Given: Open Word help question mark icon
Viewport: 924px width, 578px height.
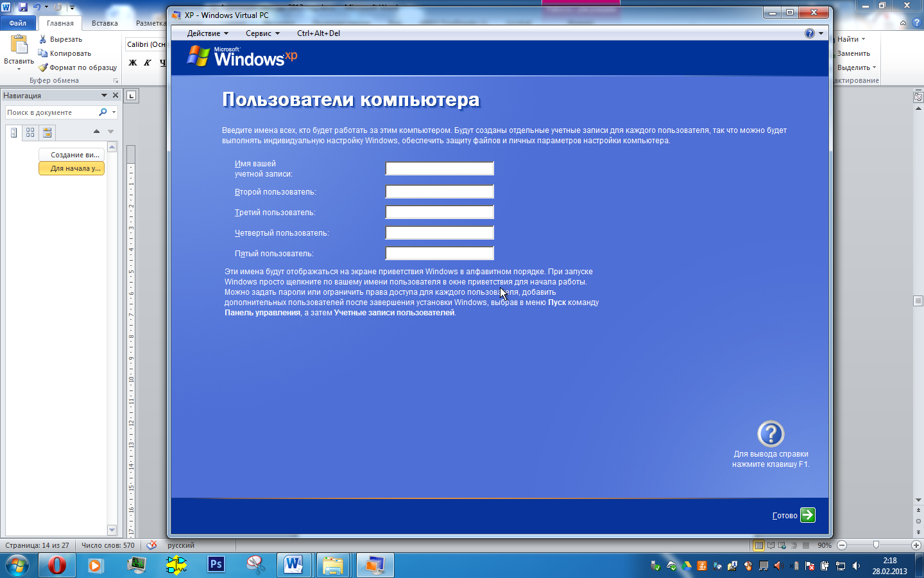Looking at the screenshot, I should coord(917,22).
